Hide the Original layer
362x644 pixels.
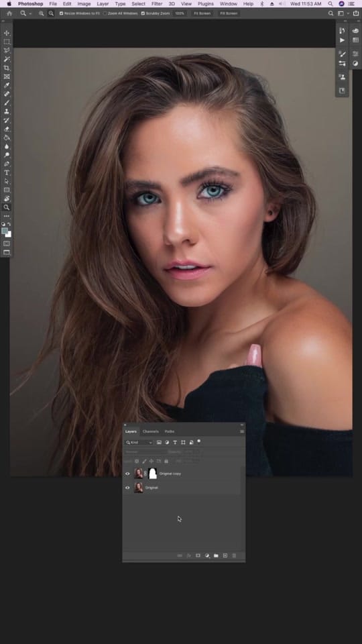127,488
